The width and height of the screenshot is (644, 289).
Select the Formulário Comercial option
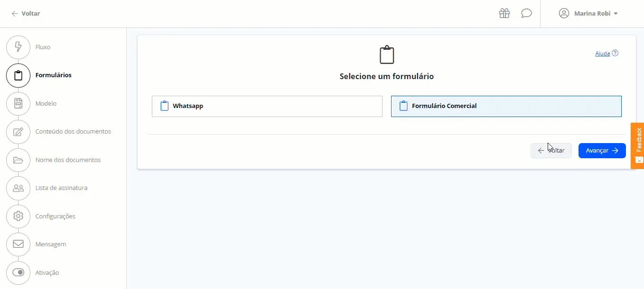point(506,106)
